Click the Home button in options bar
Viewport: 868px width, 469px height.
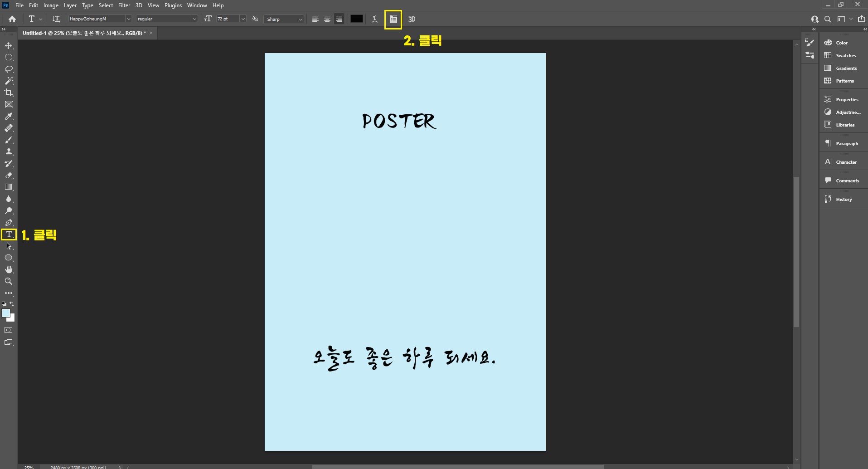pos(12,19)
